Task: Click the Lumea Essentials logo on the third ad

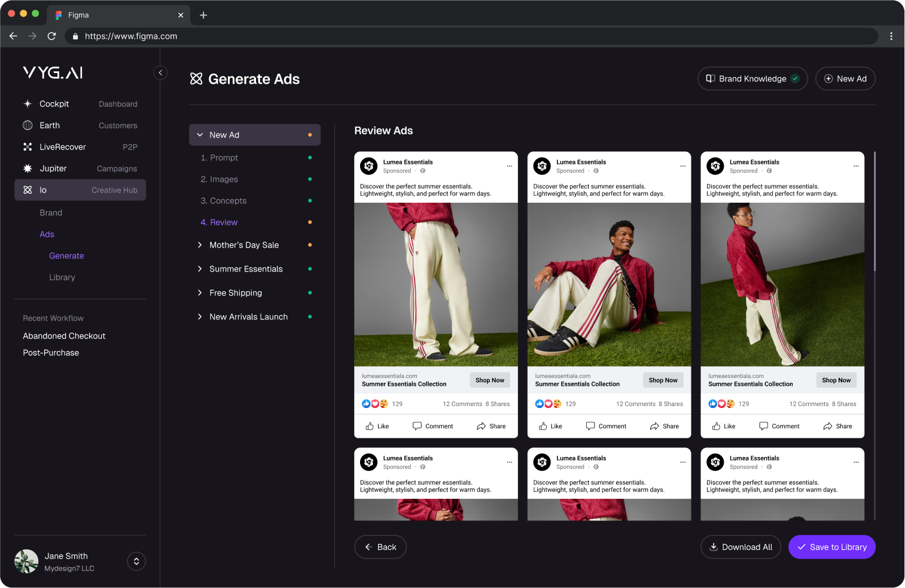Action: tap(715, 166)
